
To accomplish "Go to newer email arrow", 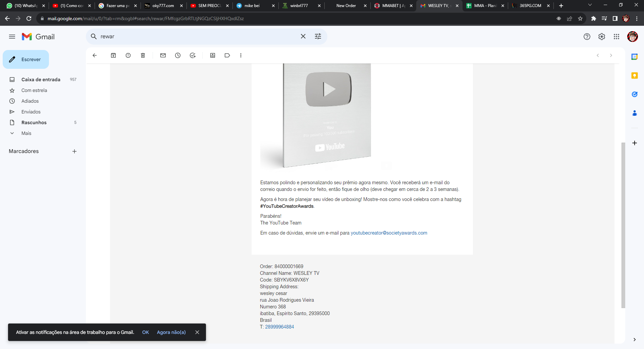I will tap(598, 55).
